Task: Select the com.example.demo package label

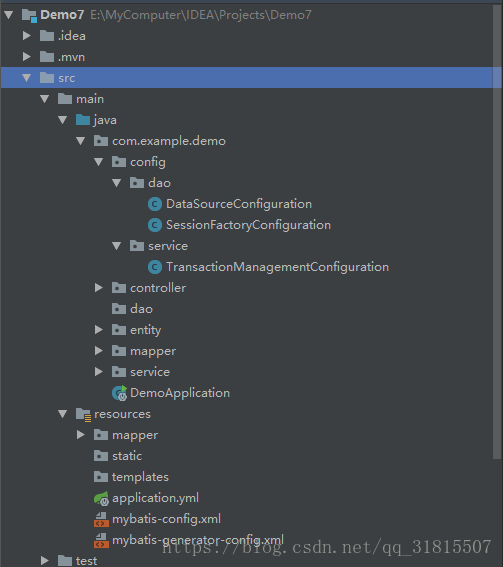Action: tap(169, 141)
